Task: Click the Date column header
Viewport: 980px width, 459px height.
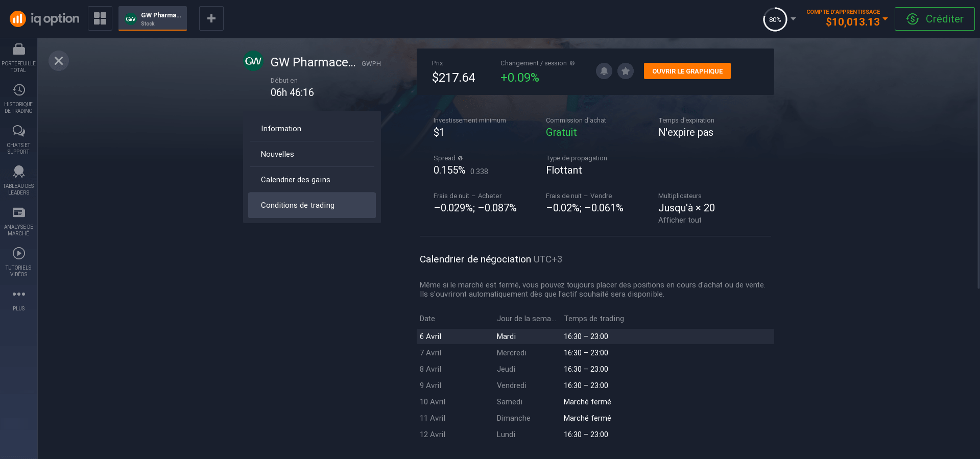Action: (x=427, y=319)
